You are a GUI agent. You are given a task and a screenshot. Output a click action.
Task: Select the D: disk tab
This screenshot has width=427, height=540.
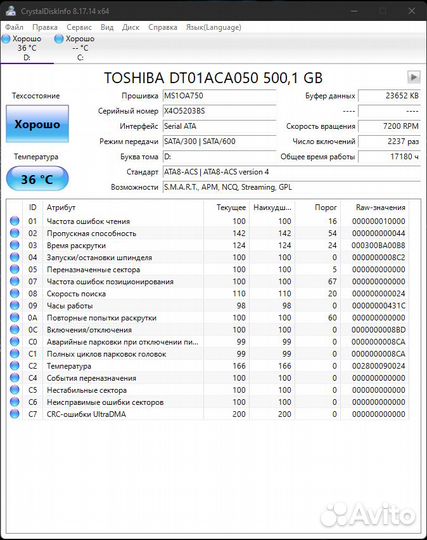(27, 48)
